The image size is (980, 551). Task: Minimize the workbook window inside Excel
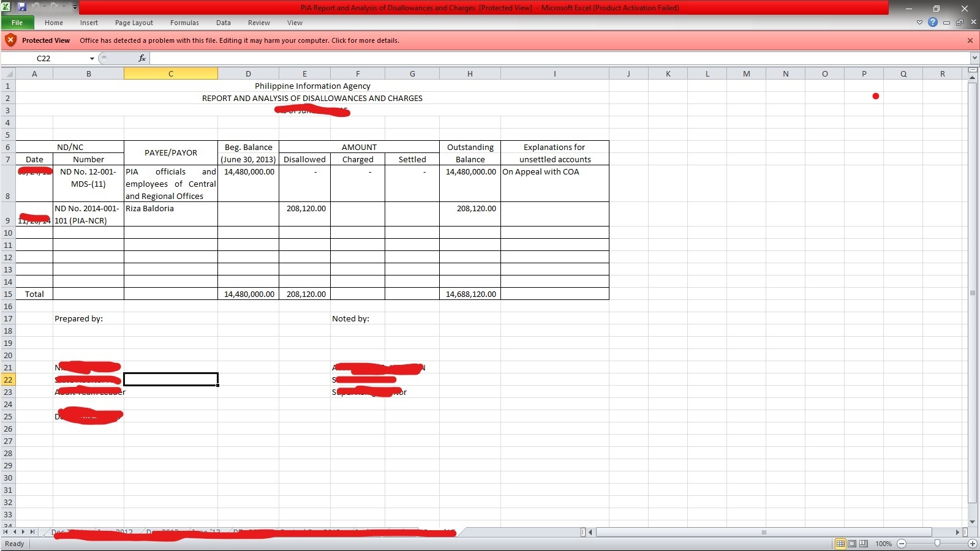click(946, 23)
